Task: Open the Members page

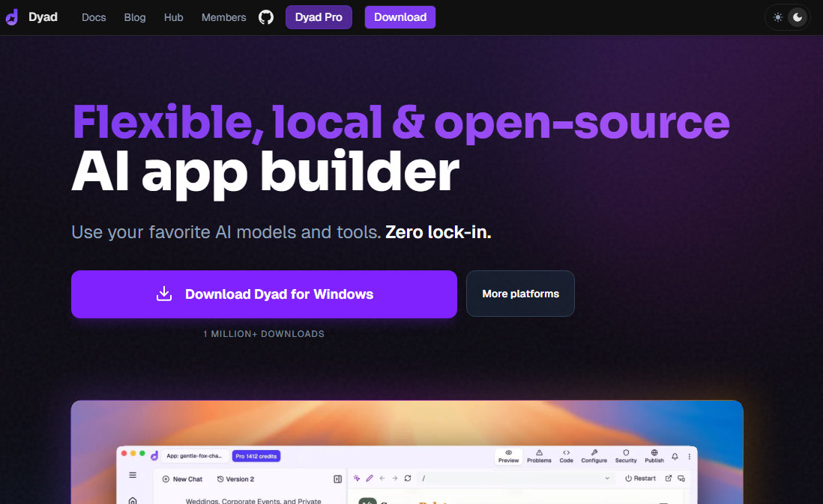Action: [x=223, y=17]
